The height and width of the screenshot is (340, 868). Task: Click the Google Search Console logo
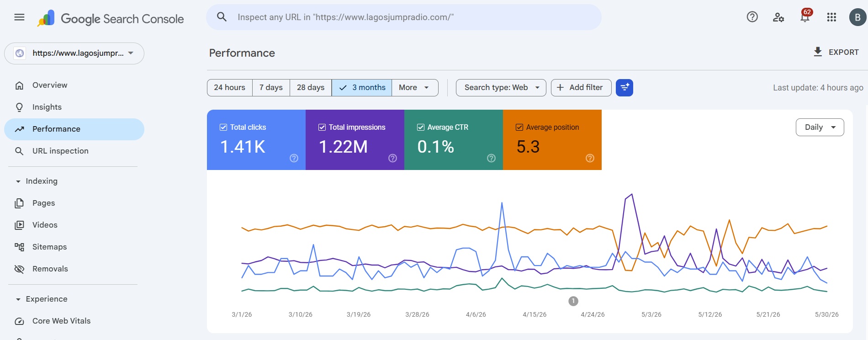[111, 19]
